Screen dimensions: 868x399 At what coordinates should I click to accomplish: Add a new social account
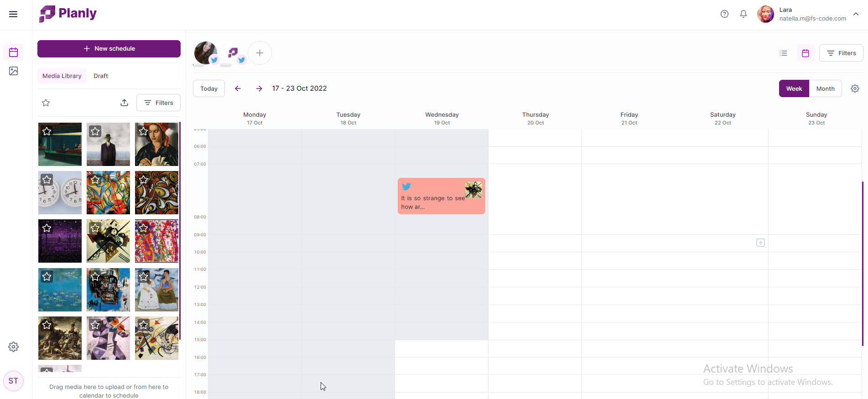point(260,53)
